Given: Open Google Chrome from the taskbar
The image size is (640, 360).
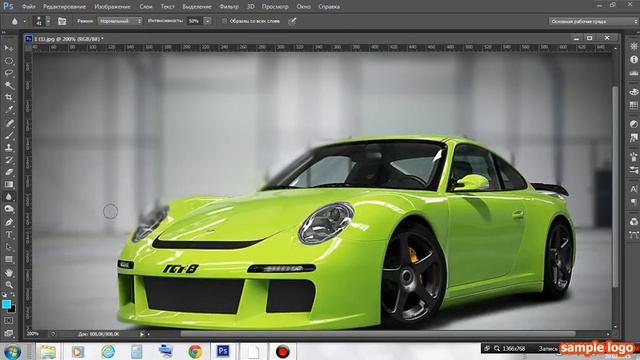Looking at the screenshot, I should pos(195,351).
